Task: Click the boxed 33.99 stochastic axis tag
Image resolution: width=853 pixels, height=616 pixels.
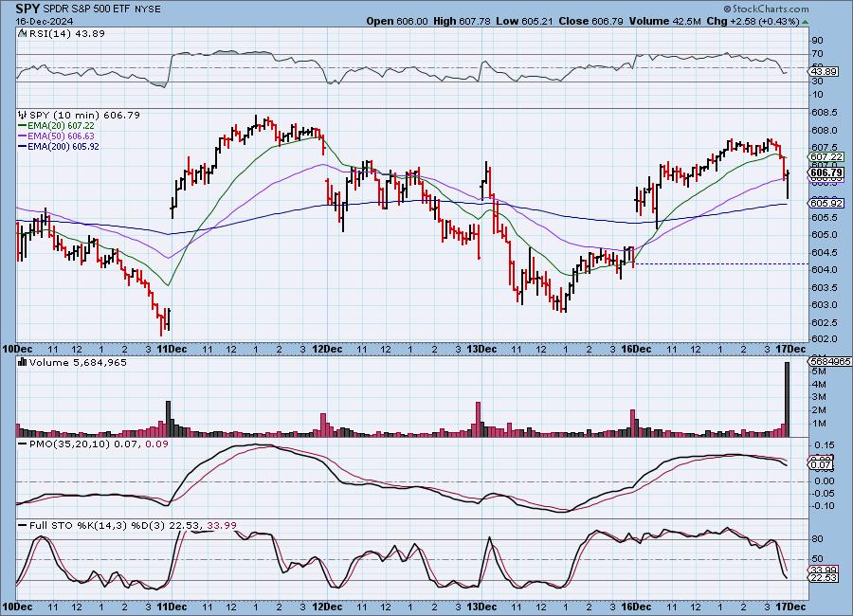Action: (x=823, y=571)
